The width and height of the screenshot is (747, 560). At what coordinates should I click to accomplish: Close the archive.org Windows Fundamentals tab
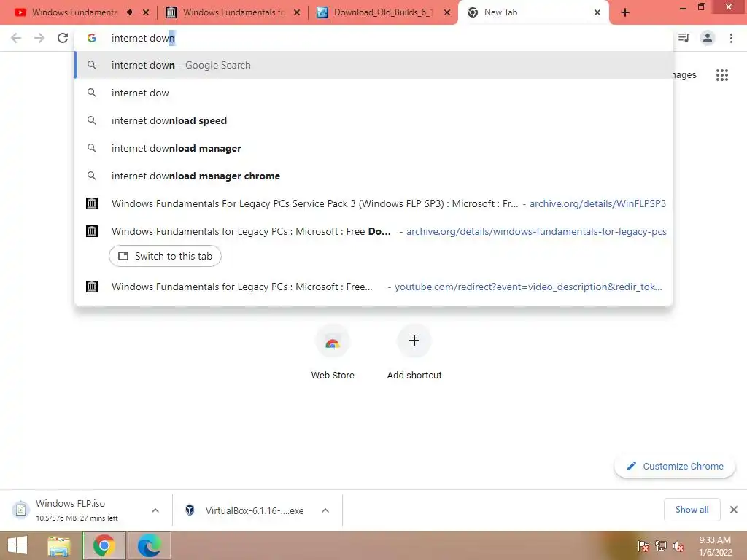click(x=297, y=12)
